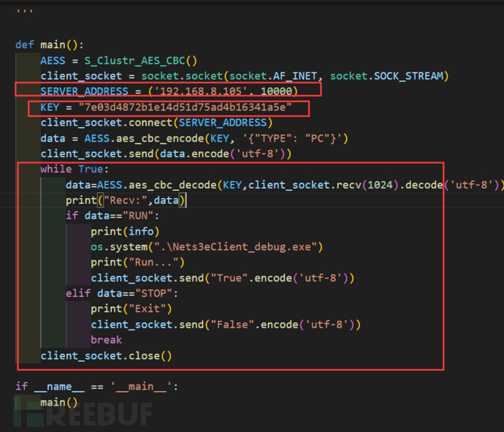Click the send("False".encode) line

pyautogui.click(x=226, y=325)
